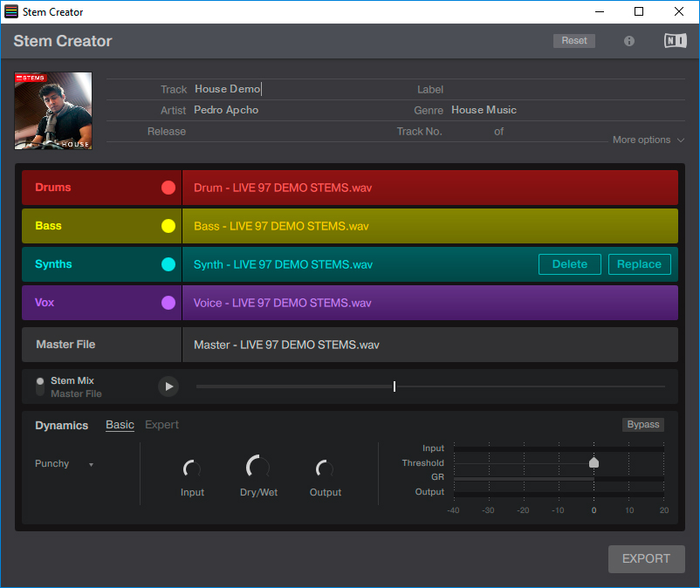Click the Native Instruments logo icon
The height and width of the screenshot is (588, 700).
tap(675, 41)
